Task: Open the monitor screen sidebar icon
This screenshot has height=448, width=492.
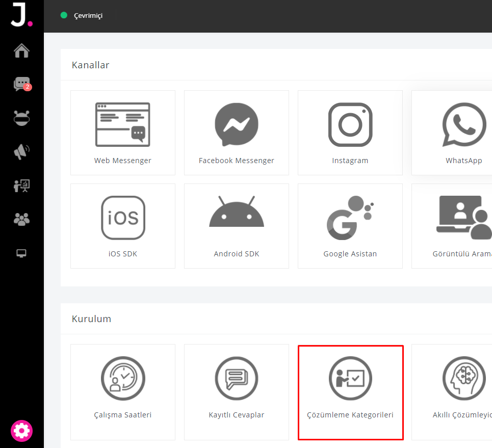Action: (x=21, y=253)
